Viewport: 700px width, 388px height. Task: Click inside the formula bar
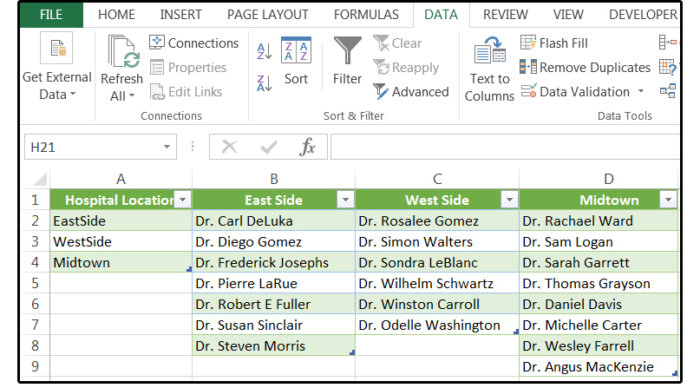pos(505,147)
